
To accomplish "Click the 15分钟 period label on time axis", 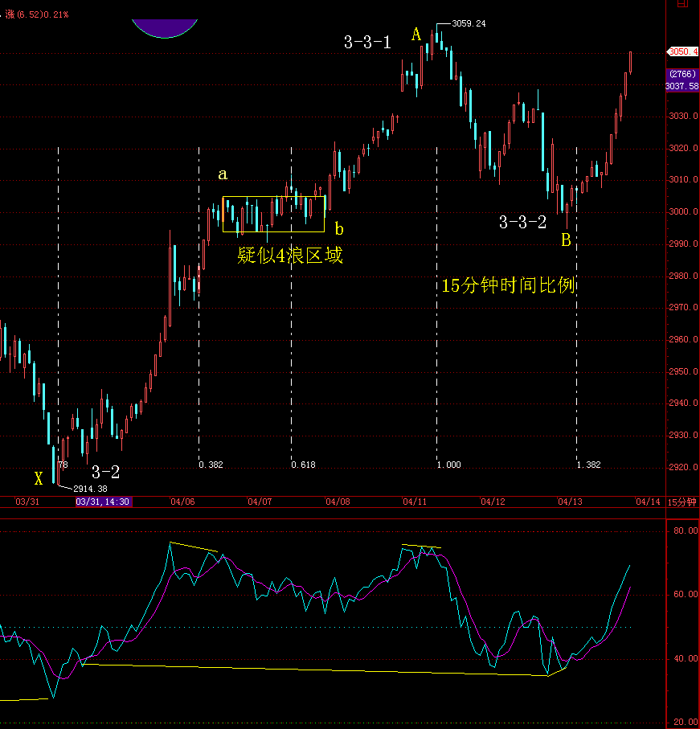I will (682, 502).
